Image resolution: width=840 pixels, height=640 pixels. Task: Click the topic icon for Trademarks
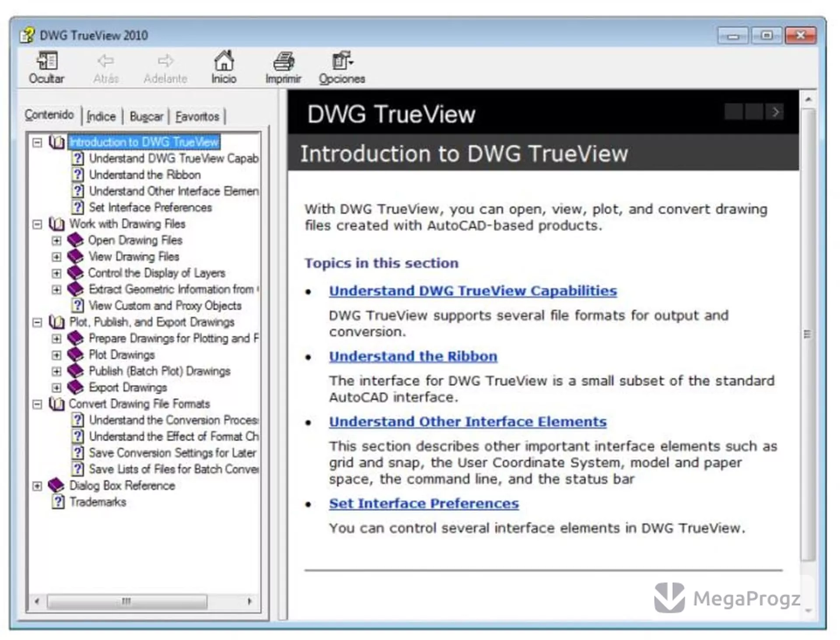59,502
